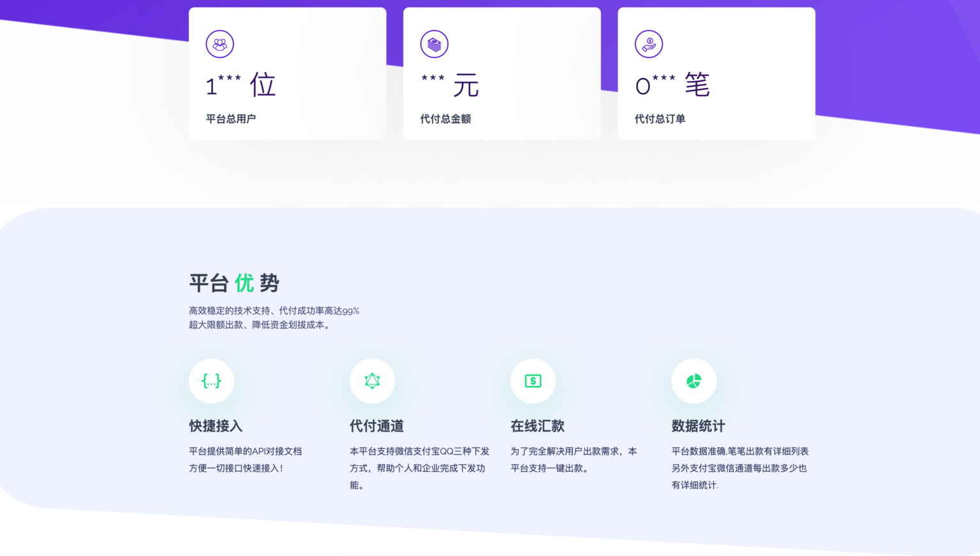
Task: Click the 快捷接入 feature title
Action: pyautogui.click(x=216, y=426)
